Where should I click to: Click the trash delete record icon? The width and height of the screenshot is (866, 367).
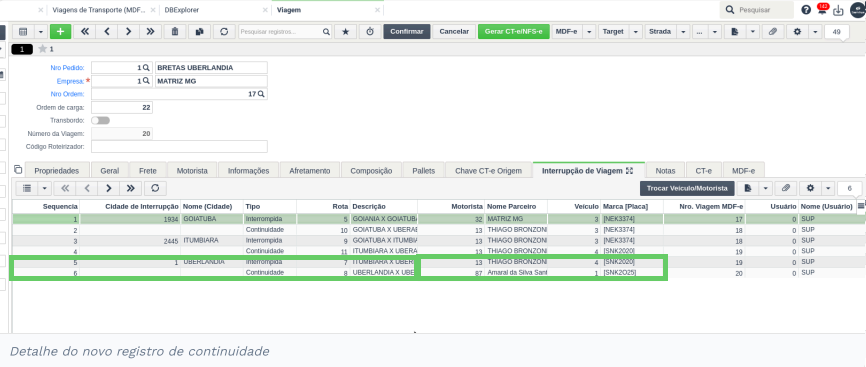(x=175, y=32)
